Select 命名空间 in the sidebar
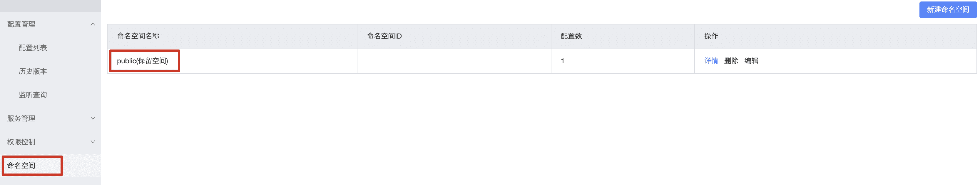Screen dimensions: 980x185 click(21, 166)
